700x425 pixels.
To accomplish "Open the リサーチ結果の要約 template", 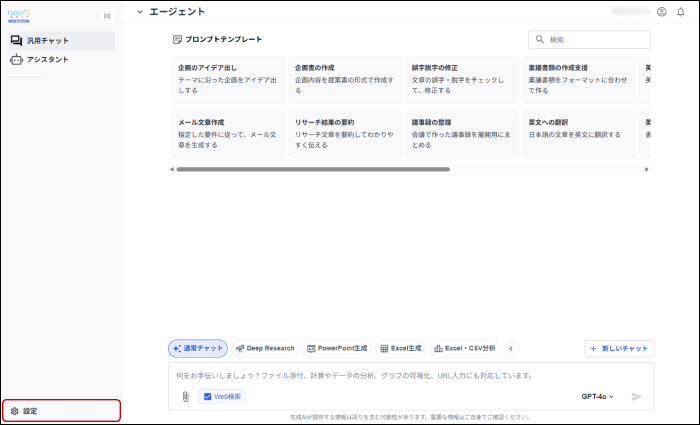I will tap(345, 135).
